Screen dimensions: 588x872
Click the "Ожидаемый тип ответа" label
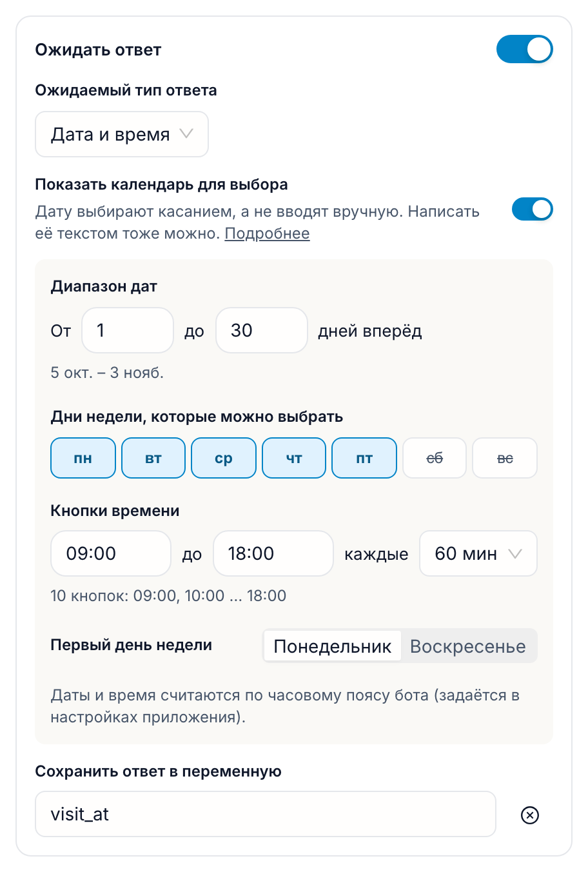pos(126,90)
